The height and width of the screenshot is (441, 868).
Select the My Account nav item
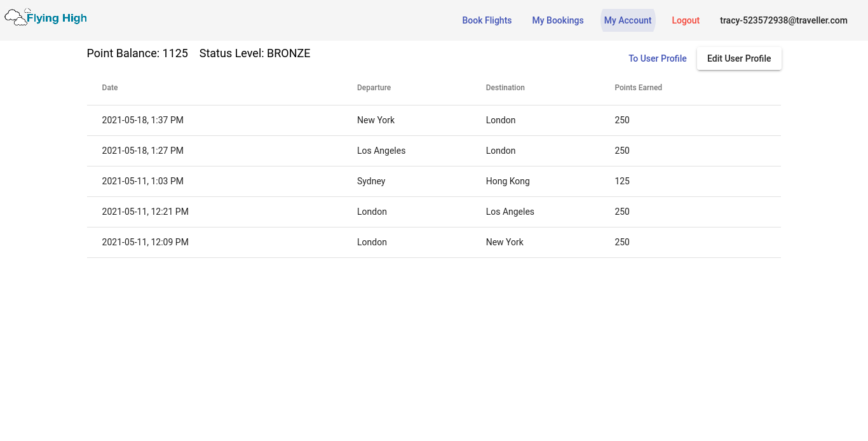(628, 20)
